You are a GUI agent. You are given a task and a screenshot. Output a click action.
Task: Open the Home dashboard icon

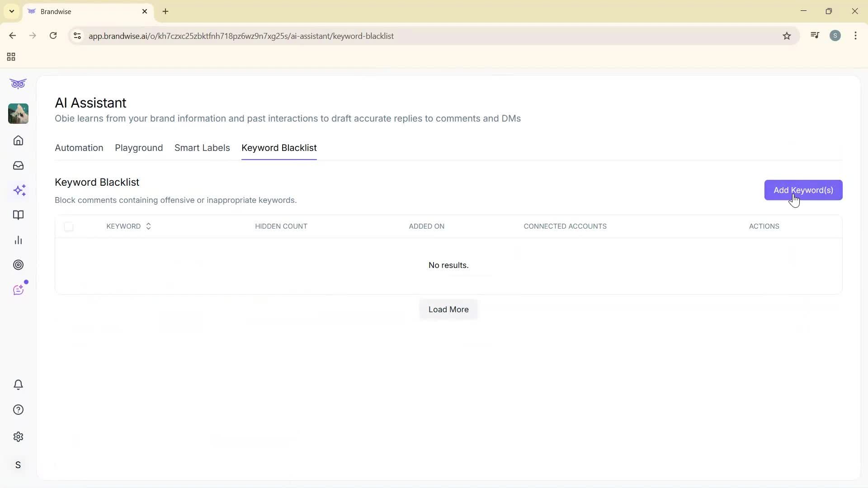18,141
